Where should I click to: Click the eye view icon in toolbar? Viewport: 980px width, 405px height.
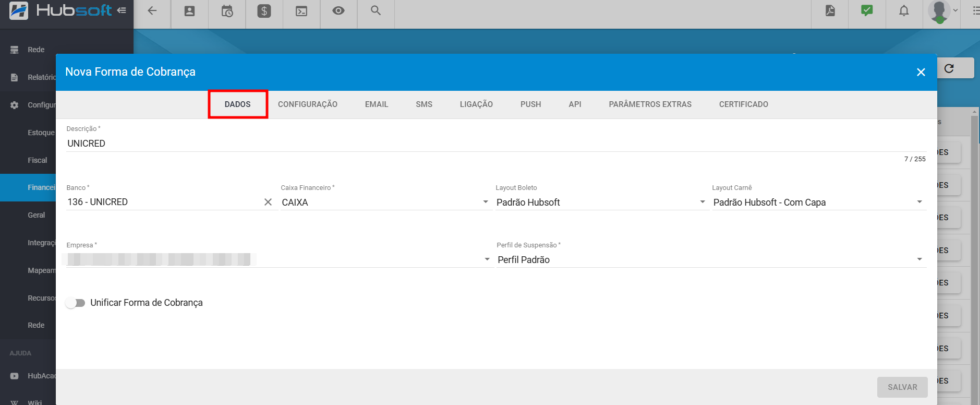coord(338,10)
